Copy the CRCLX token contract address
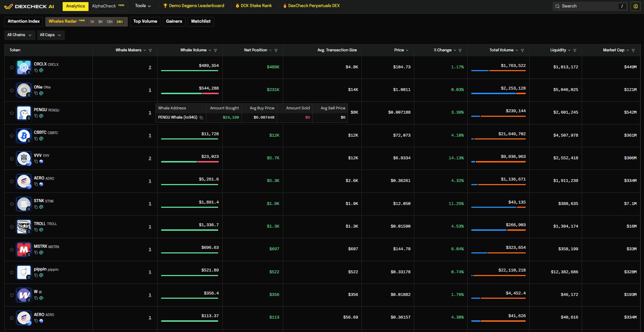The image size is (644, 332). tap(36, 70)
